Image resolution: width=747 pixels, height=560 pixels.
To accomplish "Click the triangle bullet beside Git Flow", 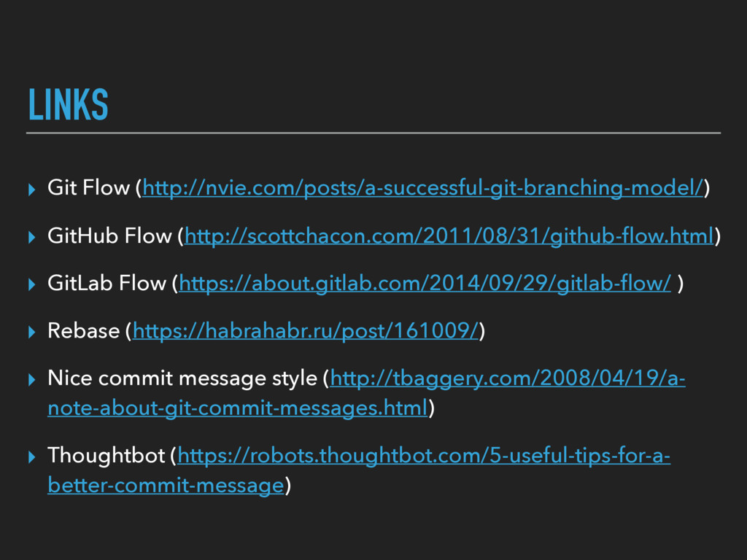I will [32, 190].
